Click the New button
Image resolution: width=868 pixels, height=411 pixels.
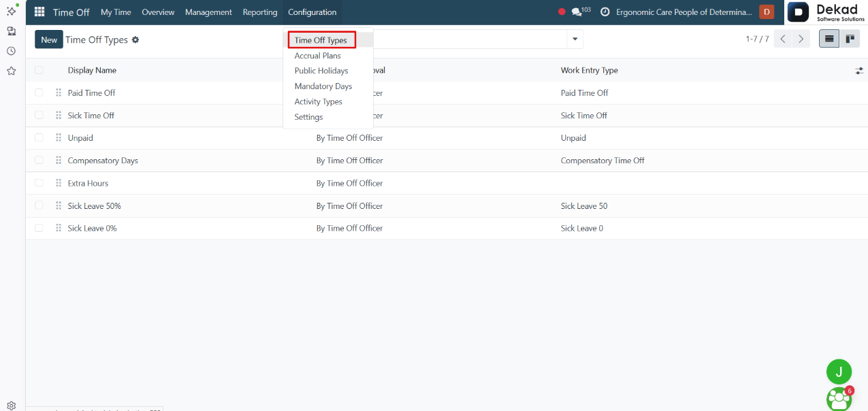coord(49,39)
